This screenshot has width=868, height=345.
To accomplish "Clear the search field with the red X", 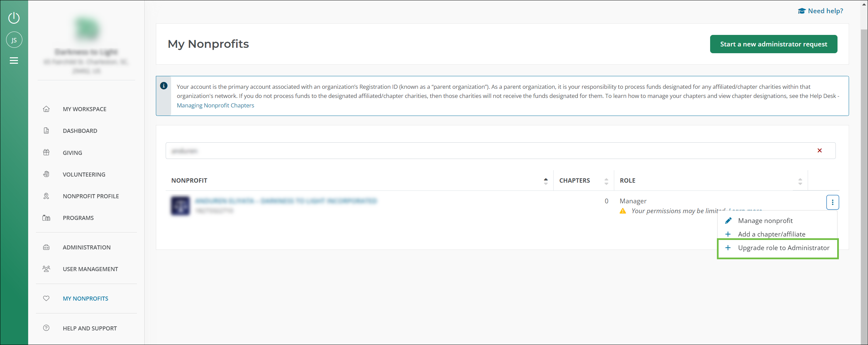I will 820,151.
